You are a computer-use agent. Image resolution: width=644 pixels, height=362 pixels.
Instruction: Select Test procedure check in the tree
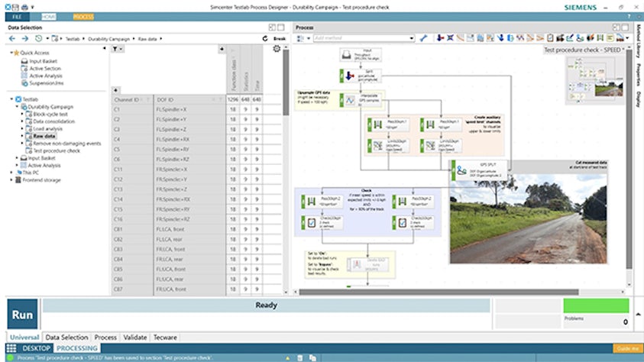tap(57, 150)
